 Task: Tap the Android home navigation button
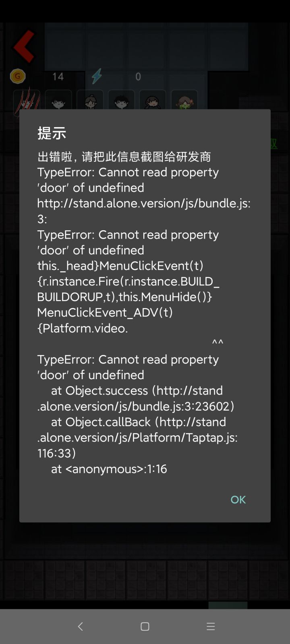[145, 626]
